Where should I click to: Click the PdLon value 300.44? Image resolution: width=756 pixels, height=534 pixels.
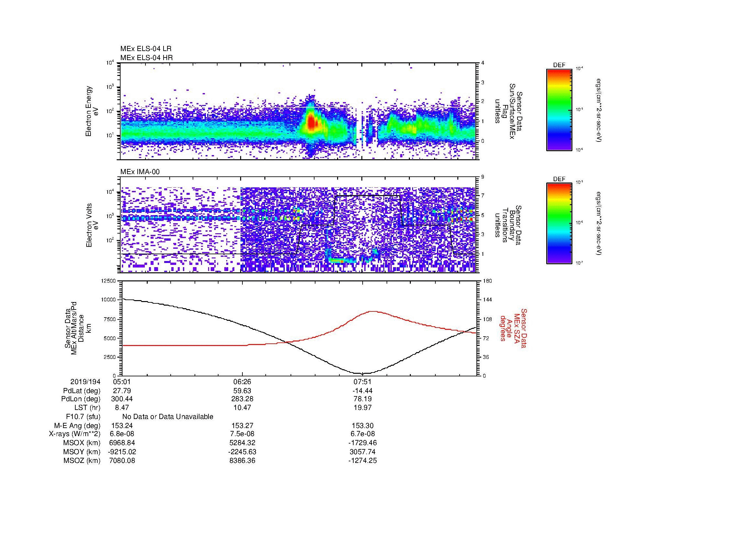(122, 399)
